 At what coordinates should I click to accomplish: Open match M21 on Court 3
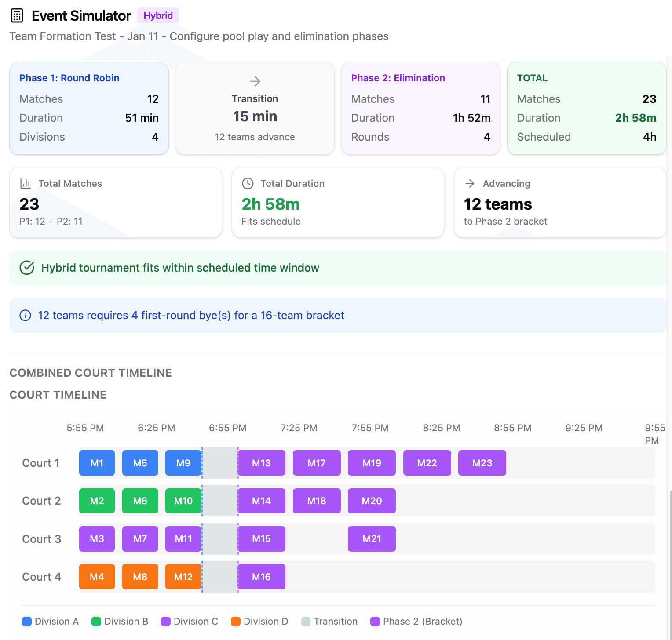point(372,539)
